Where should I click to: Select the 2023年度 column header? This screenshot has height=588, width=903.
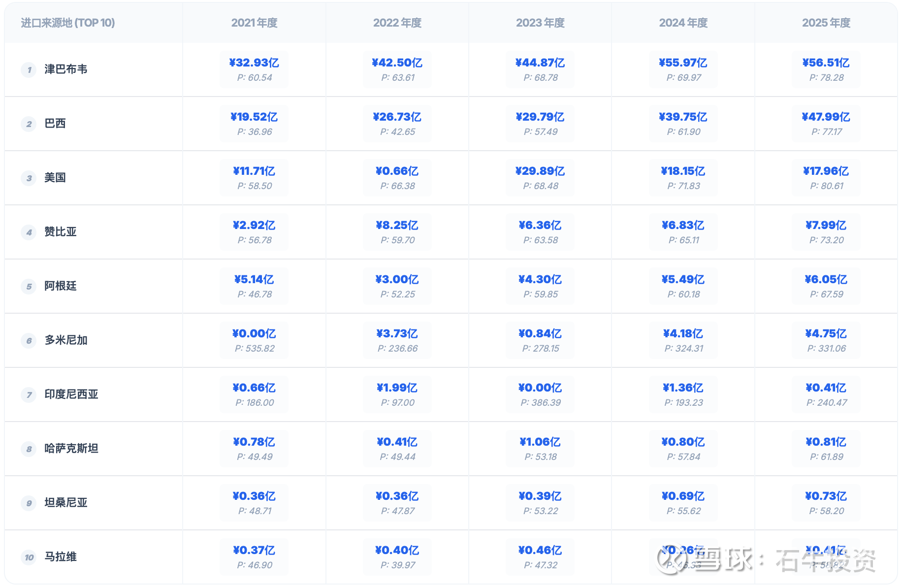point(540,23)
